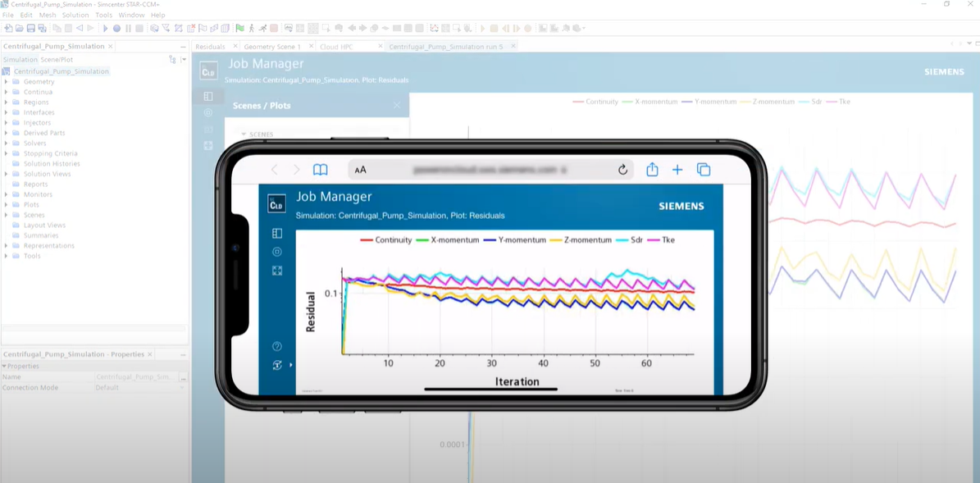Click the green flag toolbar icon
Screen dimensions: 980x483
[239, 29]
